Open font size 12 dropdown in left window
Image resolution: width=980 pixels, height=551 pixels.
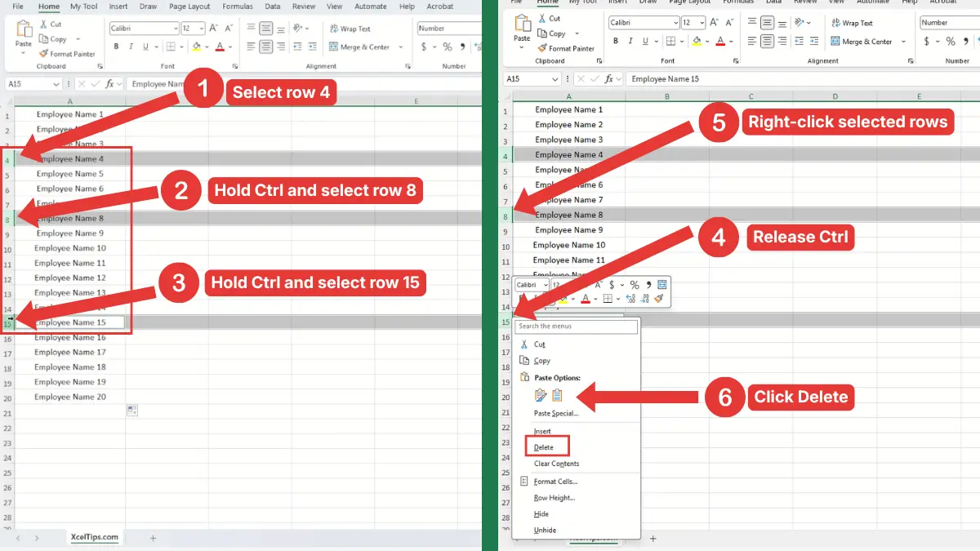(200, 29)
